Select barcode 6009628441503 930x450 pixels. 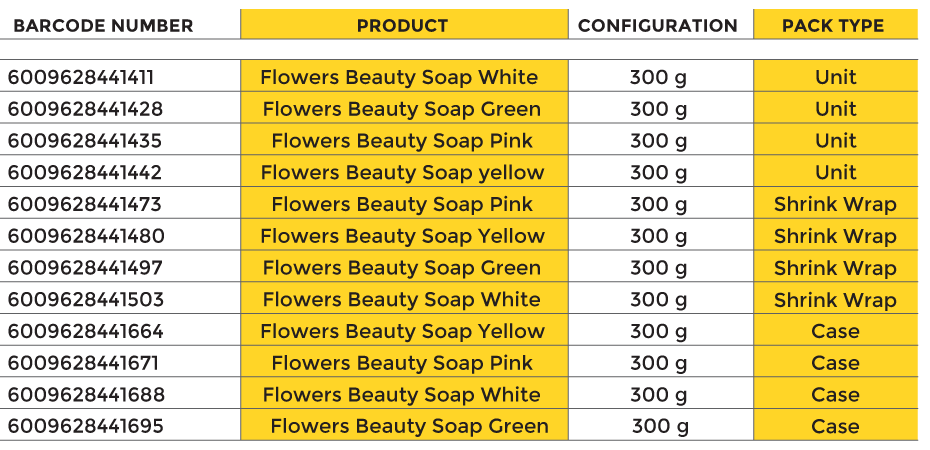point(85,300)
